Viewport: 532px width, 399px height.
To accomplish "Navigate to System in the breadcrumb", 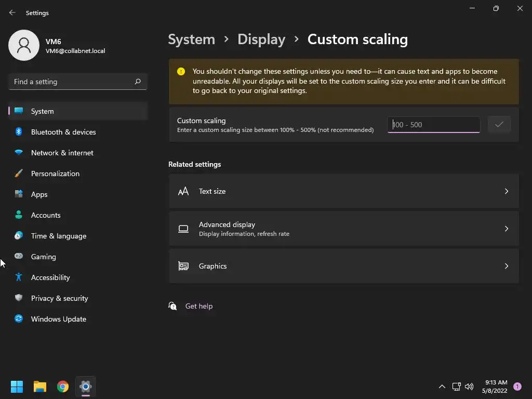I will click(x=191, y=39).
